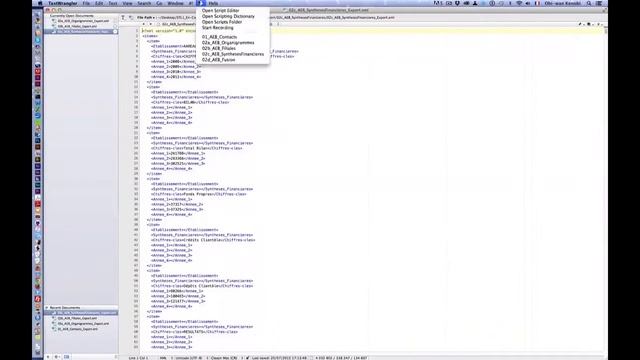
Task: Click the Fonds Propres Chiffres-clas line
Action: click(x=198, y=194)
